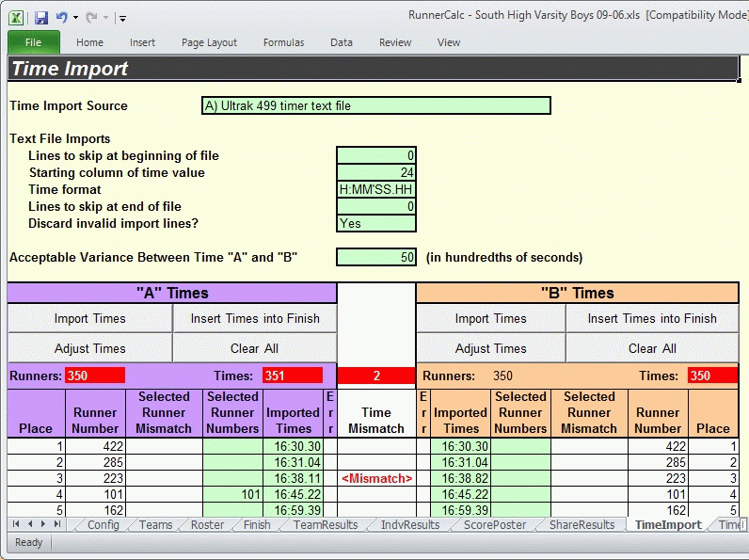This screenshot has height=560, width=749.
Task: Open Customize Quick Access Toolbar dropdown
Action: [122, 19]
